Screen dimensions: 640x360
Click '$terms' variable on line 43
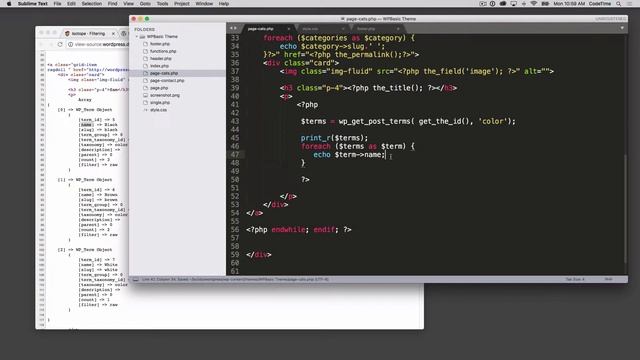point(313,121)
